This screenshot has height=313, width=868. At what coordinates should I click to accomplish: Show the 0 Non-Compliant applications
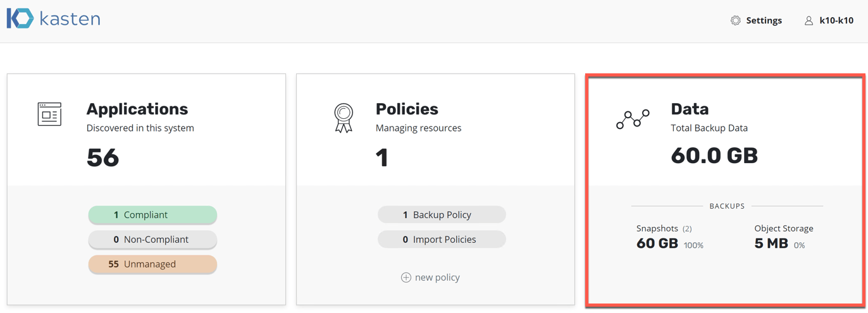tap(152, 240)
